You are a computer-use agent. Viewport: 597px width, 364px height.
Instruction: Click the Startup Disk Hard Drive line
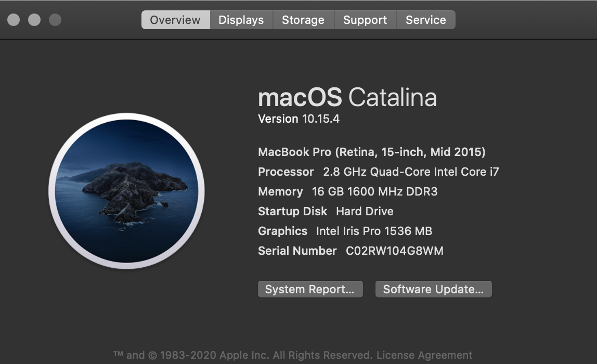pos(326,212)
